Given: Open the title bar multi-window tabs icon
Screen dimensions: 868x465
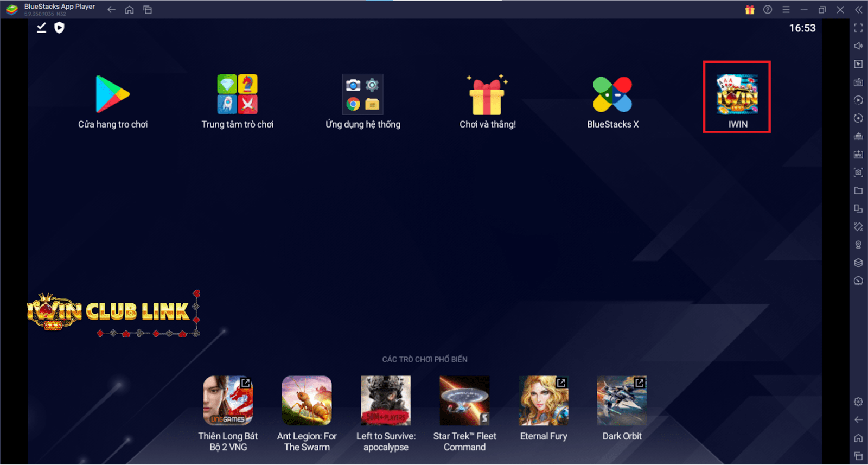Looking at the screenshot, I should coord(148,10).
